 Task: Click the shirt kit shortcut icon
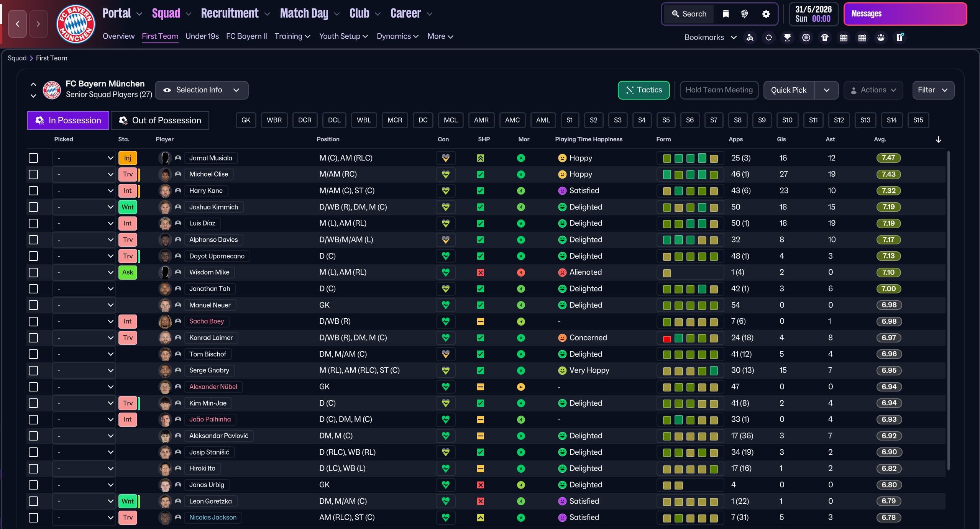pyautogui.click(x=824, y=37)
